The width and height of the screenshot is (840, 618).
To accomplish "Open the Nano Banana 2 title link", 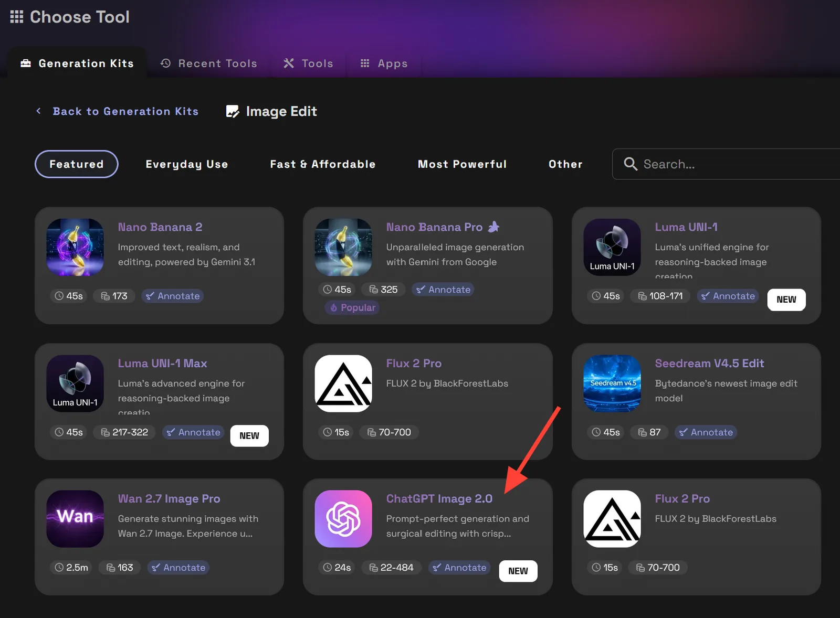I will [x=160, y=227].
